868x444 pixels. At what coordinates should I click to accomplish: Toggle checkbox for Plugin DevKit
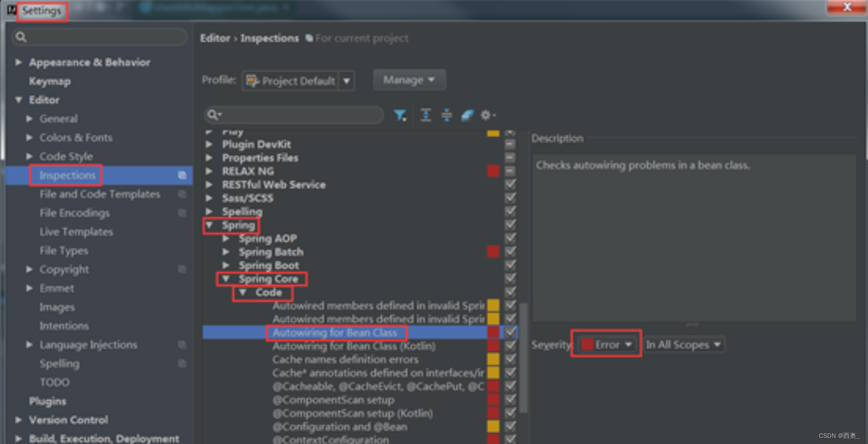click(510, 144)
